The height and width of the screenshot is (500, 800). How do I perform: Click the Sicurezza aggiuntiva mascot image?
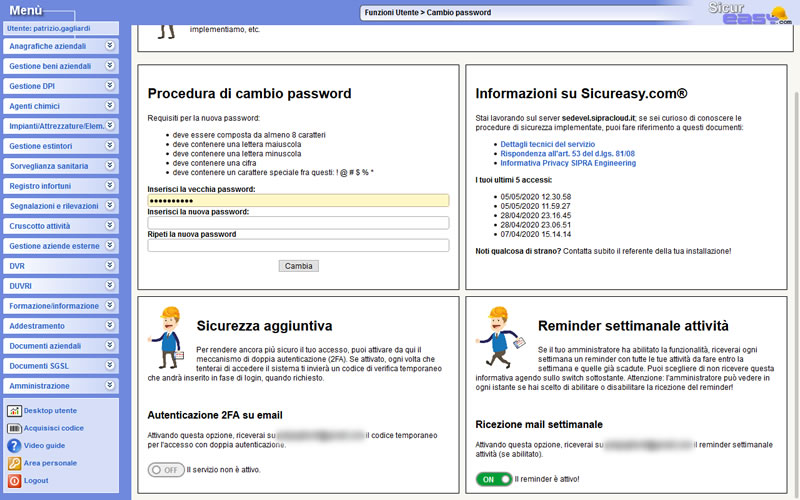[166, 338]
